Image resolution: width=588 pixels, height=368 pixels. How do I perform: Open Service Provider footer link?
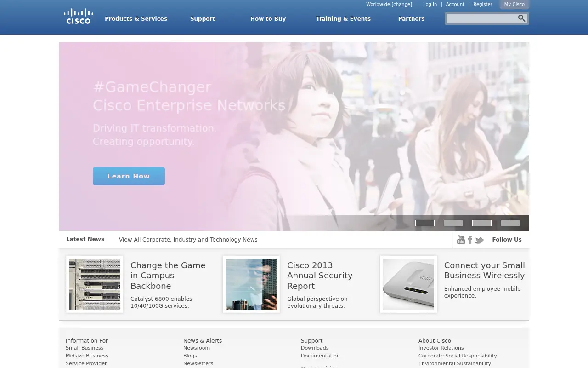click(x=86, y=364)
